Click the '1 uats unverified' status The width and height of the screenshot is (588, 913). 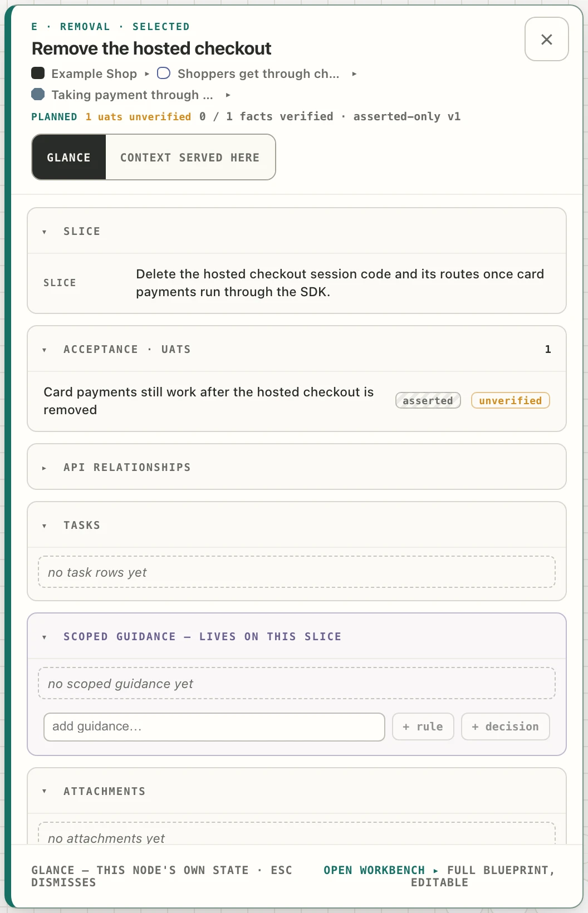[138, 116]
